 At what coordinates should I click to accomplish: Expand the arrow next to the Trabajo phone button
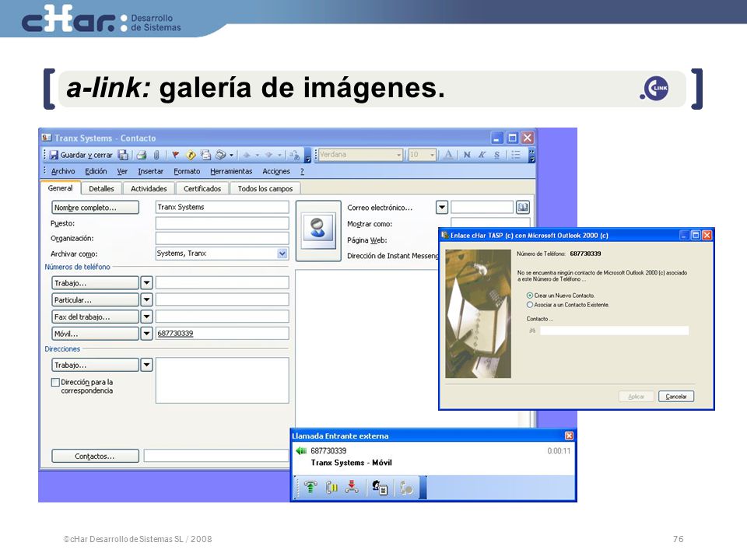(146, 283)
